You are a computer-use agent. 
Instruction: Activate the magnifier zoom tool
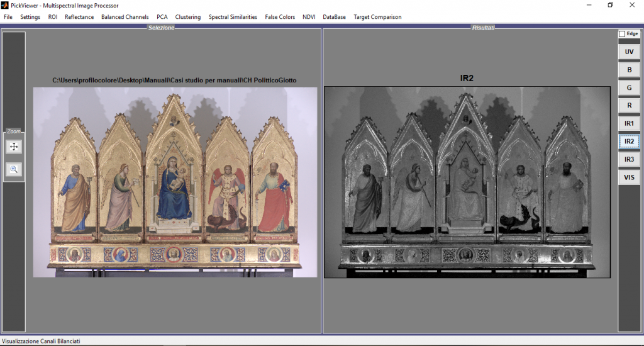(14, 169)
